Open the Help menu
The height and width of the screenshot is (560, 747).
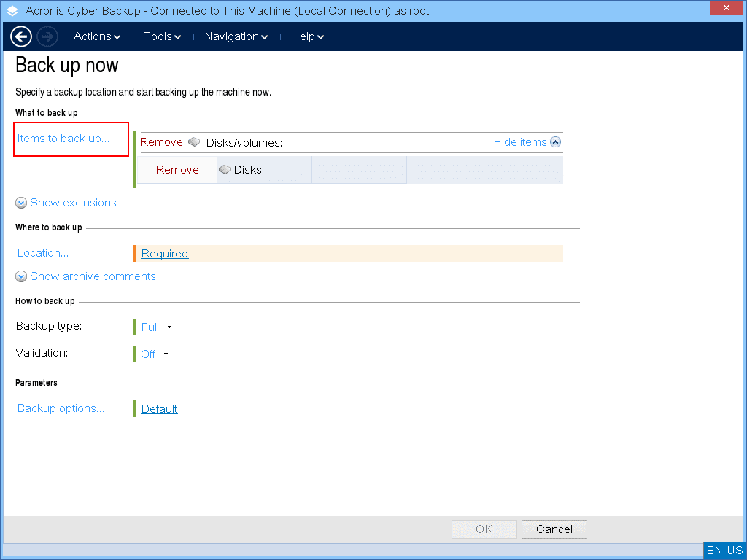point(307,36)
